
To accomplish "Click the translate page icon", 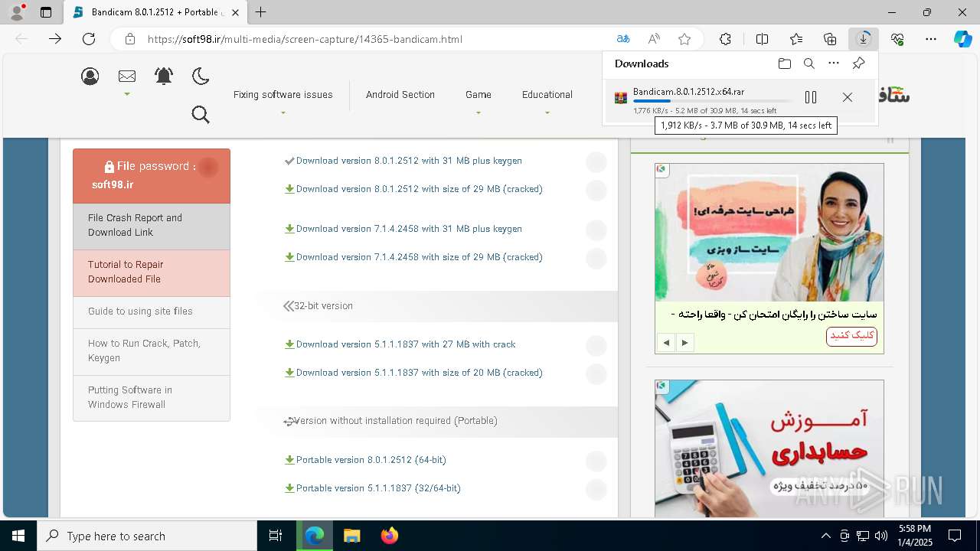I will click(623, 39).
